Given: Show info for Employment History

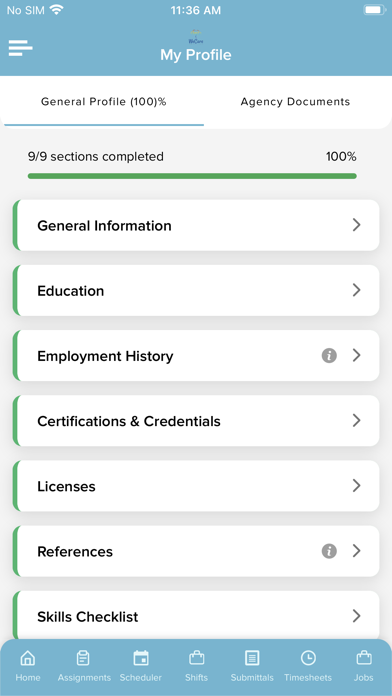Looking at the screenshot, I should pos(329,356).
